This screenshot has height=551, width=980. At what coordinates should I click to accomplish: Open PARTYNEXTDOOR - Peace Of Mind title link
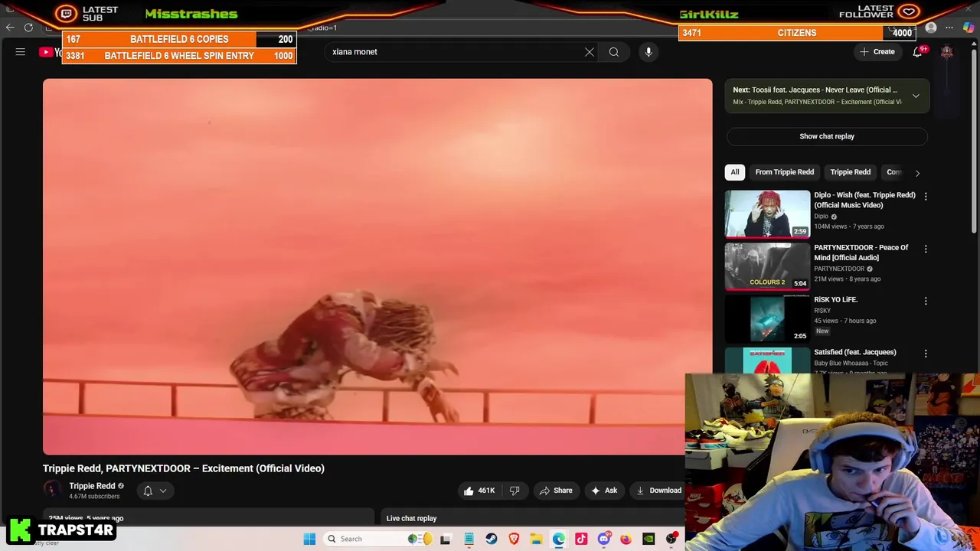point(861,253)
